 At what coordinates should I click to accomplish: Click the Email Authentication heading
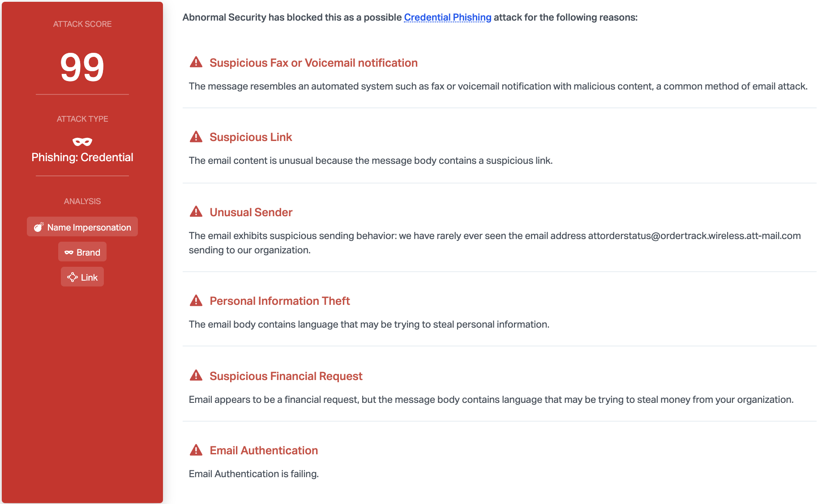point(264,450)
